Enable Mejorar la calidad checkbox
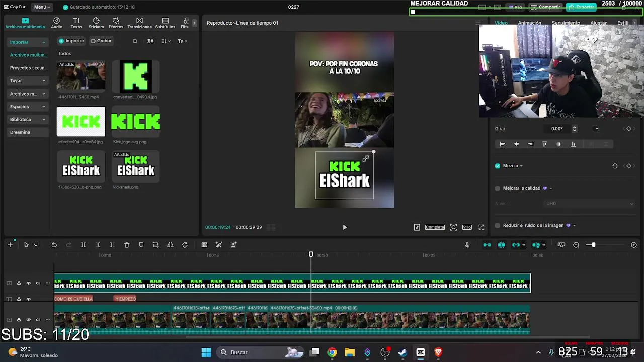Screen dimensions: 644x362 click(498, 188)
